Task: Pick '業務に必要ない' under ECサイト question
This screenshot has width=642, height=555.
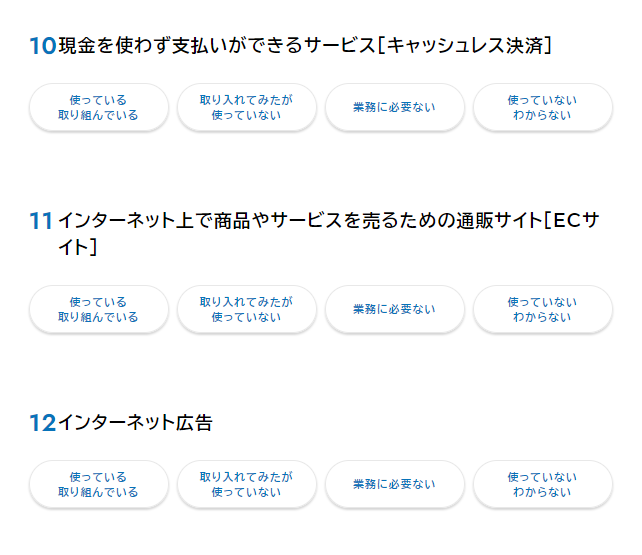Action: (x=394, y=310)
